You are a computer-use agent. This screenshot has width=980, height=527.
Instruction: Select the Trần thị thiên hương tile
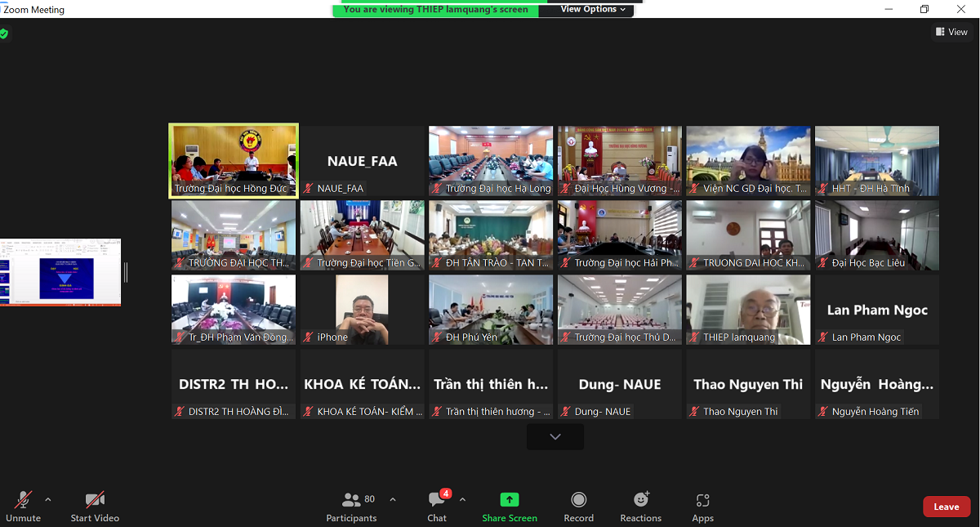491,384
